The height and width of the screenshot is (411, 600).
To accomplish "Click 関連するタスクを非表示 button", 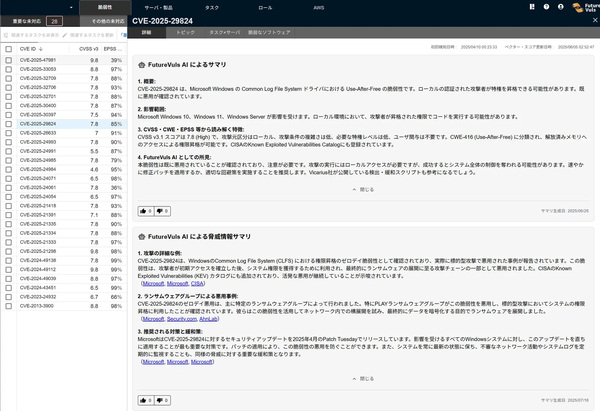I will (31, 35).
